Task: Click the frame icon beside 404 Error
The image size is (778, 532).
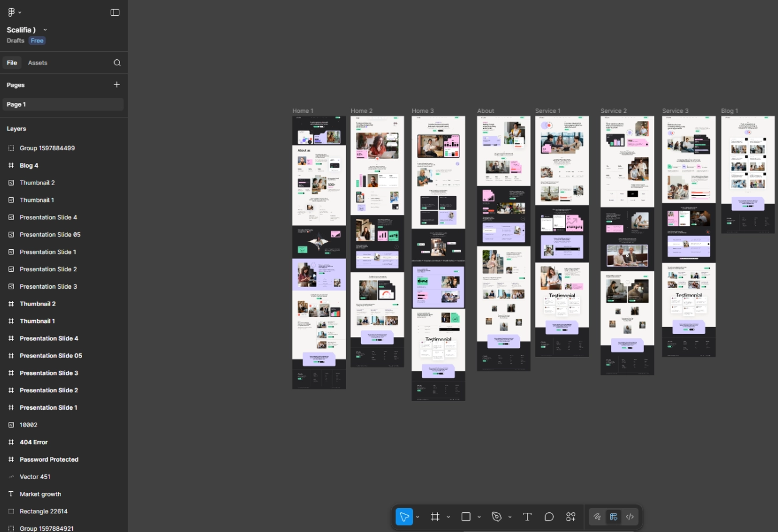Action: [x=11, y=442]
